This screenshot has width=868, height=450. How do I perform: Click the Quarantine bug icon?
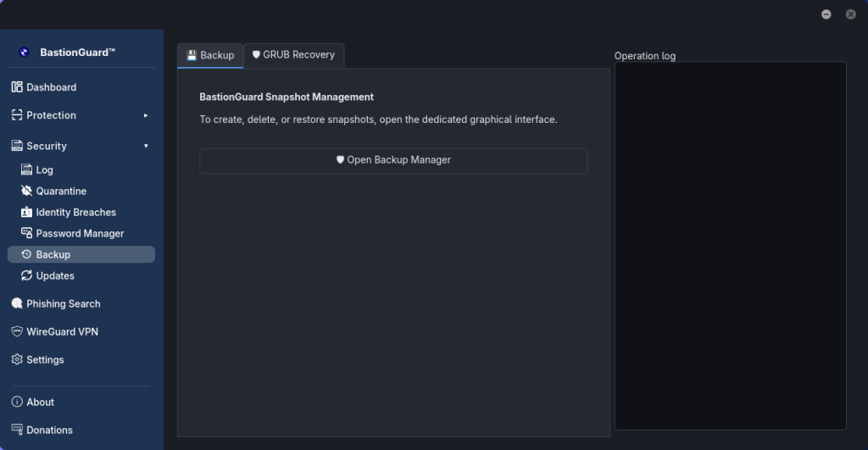click(x=26, y=191)
